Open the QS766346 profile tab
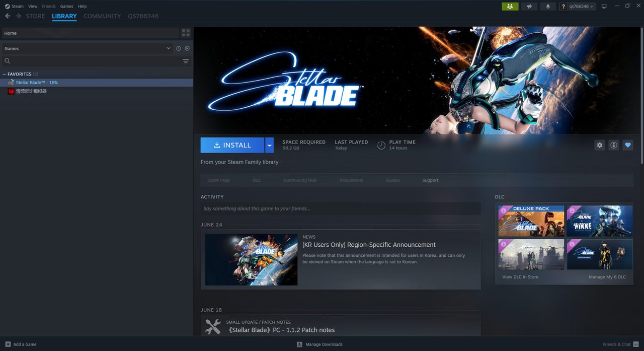This screenshot has height=351, width=644. pos(143,16)
